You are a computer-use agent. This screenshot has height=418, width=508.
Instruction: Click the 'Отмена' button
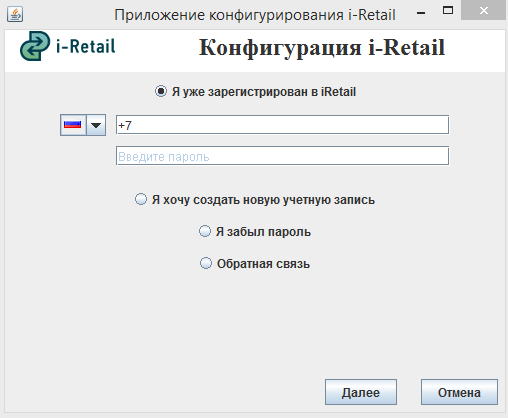[x=459, y=392]
